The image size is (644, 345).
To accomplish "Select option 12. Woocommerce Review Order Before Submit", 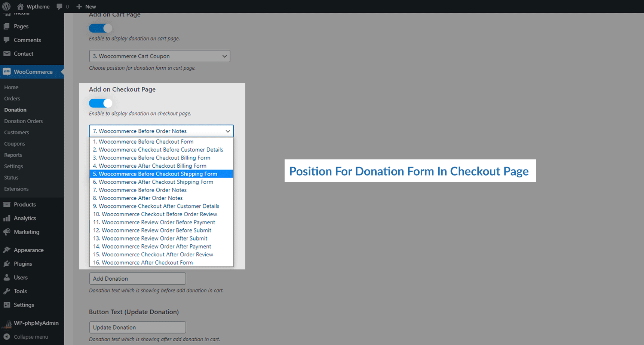I will pos(161,230).
